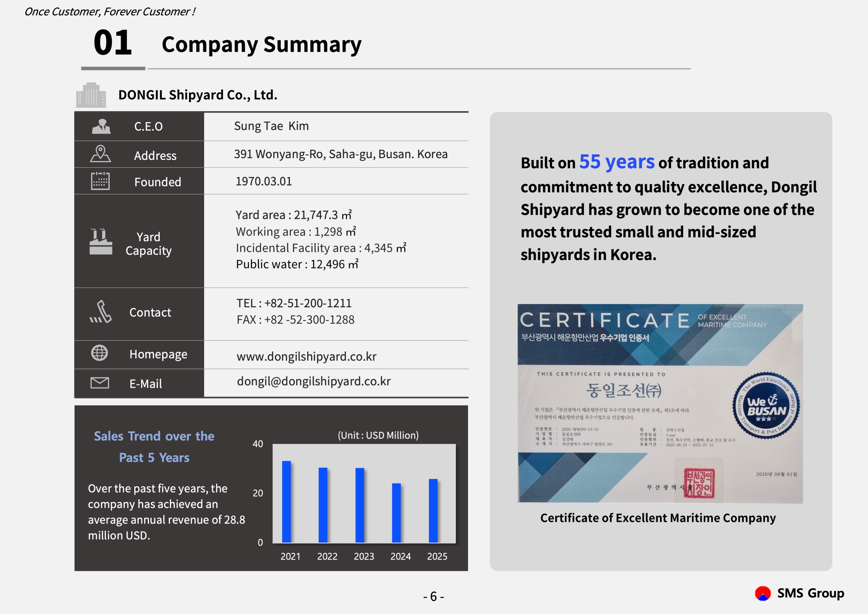Image resolution: width=868 pixels, height=614 pixels.
Task: Click the E-Mail row label
Action: tap(146, 384)
